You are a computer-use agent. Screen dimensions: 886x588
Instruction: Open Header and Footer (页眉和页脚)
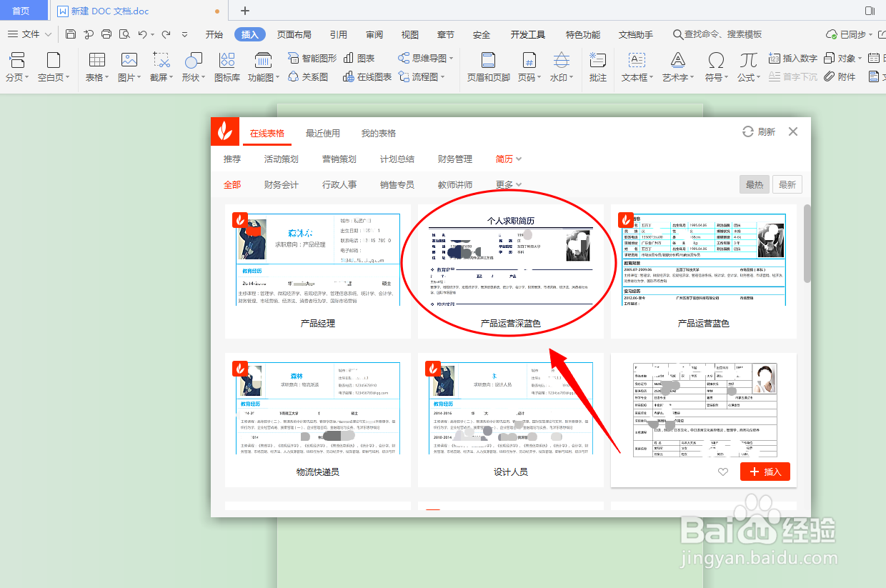pos(489,67)
